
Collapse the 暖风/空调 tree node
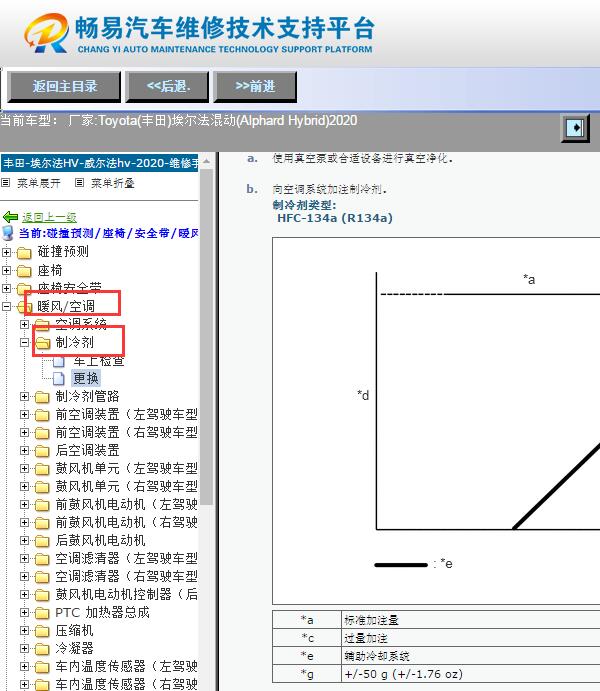pos(7,306)
